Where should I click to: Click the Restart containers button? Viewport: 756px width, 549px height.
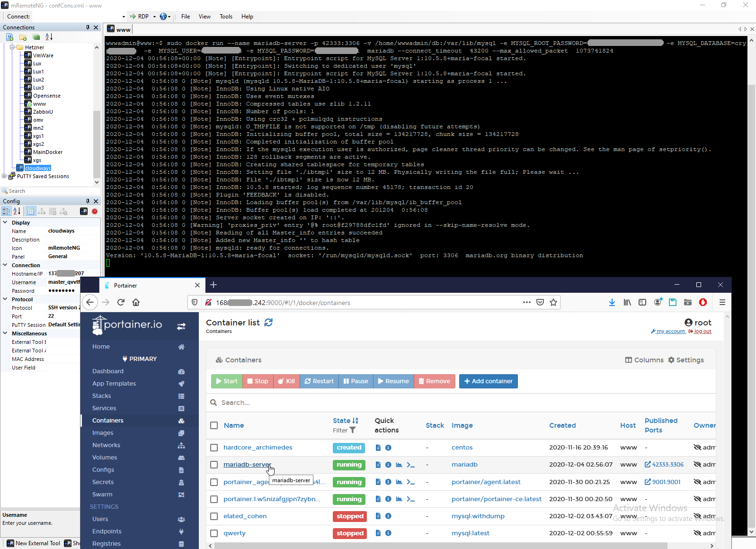pos(319,381)
